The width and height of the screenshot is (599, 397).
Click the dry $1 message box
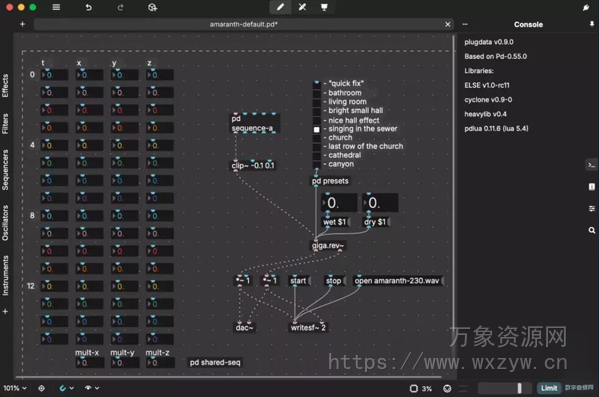376,222
